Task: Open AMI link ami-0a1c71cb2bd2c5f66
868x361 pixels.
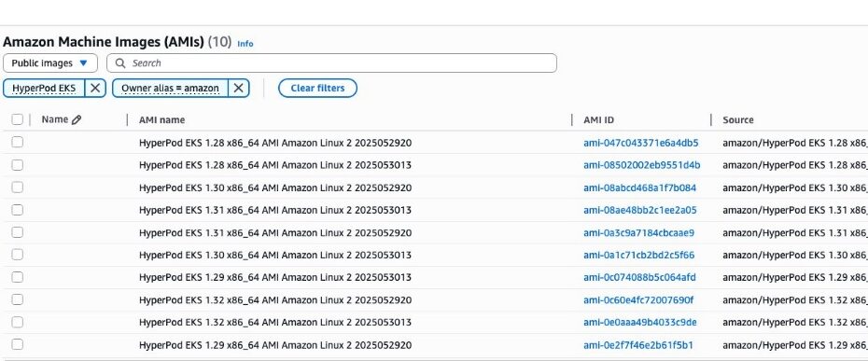Action: point(638,256)
